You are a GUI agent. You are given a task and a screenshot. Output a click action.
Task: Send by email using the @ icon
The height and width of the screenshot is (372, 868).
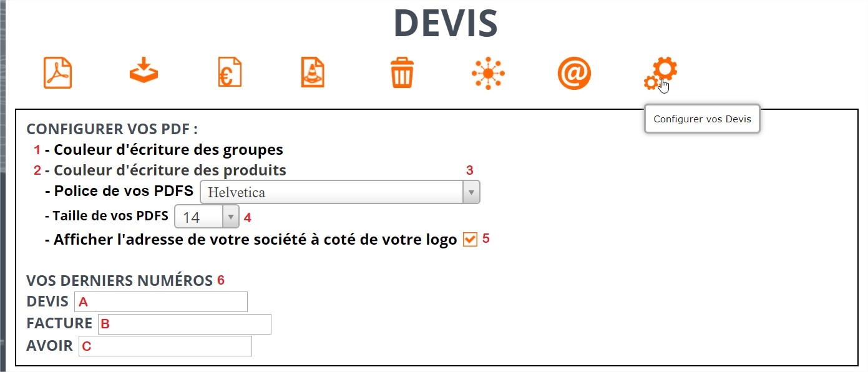574,74
